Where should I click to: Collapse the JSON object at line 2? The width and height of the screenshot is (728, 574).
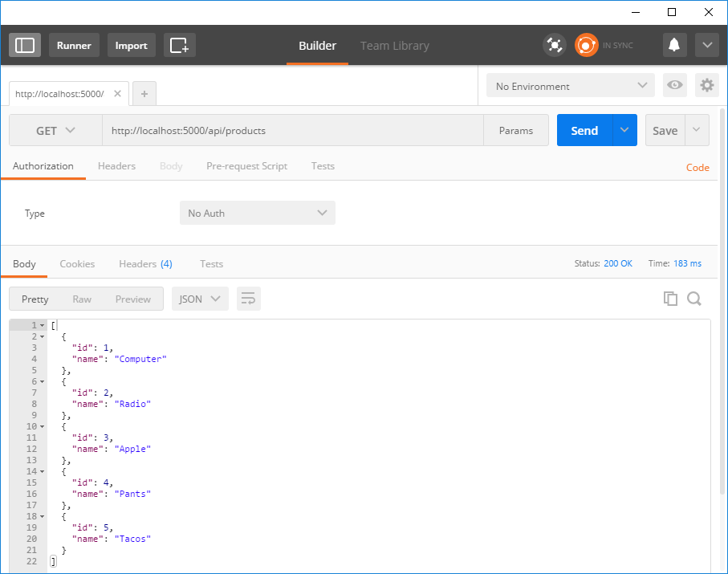point(42,337)
